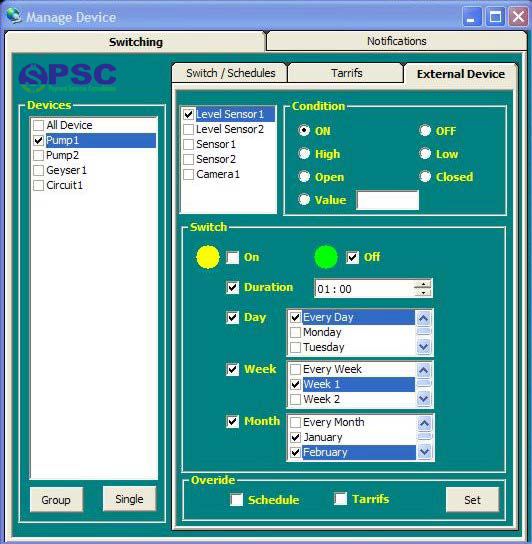The height and width of the screenshot is (544, 532).
Task: Check Monday in the day list
Action: click(295, 332)
